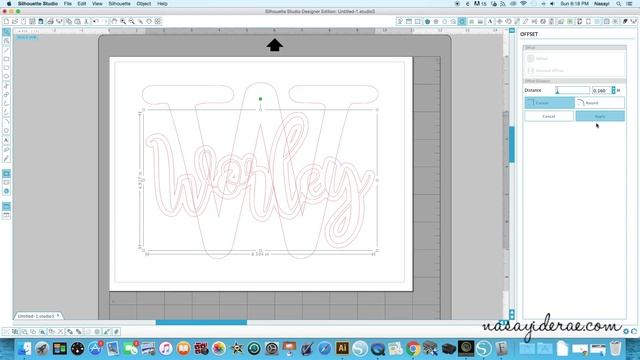Select the Knife tool
Viewport: 640px width, 360px height.
6,158
